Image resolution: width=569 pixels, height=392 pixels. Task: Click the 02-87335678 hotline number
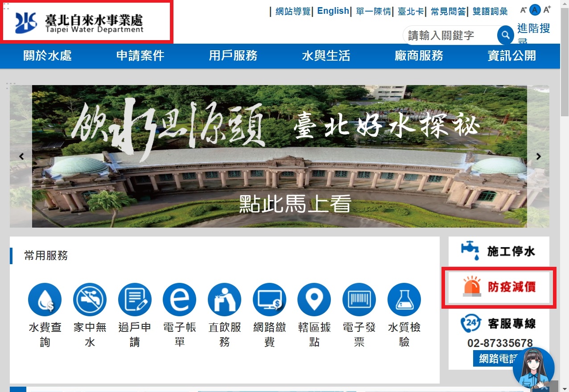click(500, 343)
